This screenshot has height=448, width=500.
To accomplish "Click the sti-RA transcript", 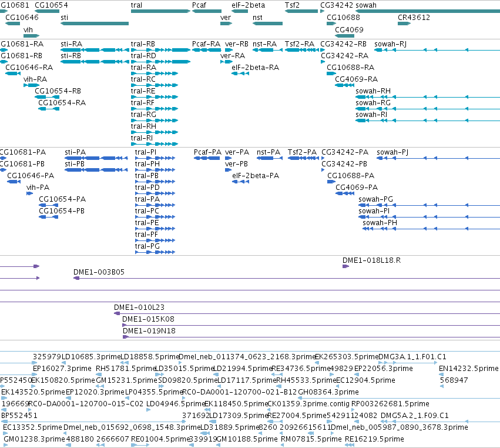I will pyautogui.click(x=95, y=50).
